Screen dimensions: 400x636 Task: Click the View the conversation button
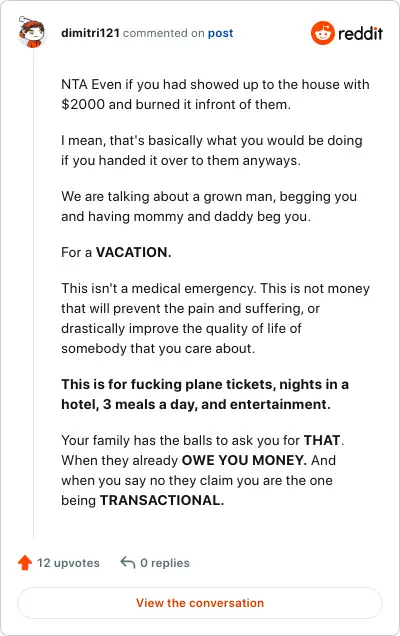pyautogui.click(x=200, y=603)
